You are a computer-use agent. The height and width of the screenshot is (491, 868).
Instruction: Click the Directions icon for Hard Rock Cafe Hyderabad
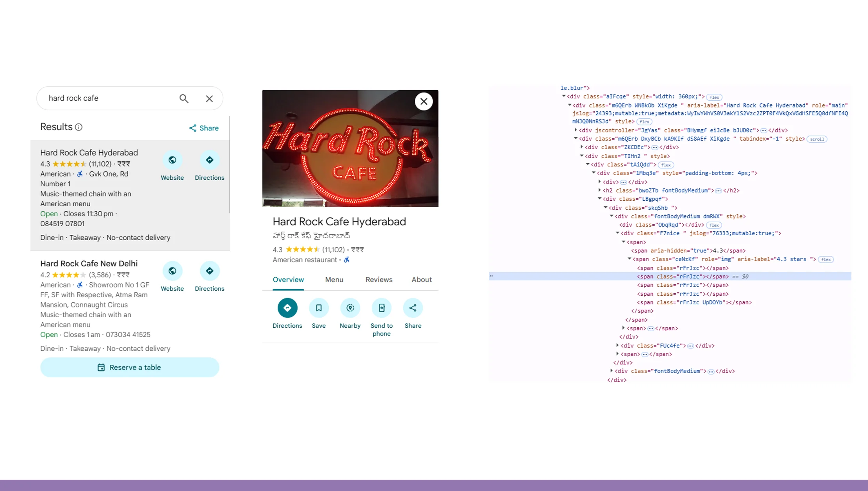[209, 160]
